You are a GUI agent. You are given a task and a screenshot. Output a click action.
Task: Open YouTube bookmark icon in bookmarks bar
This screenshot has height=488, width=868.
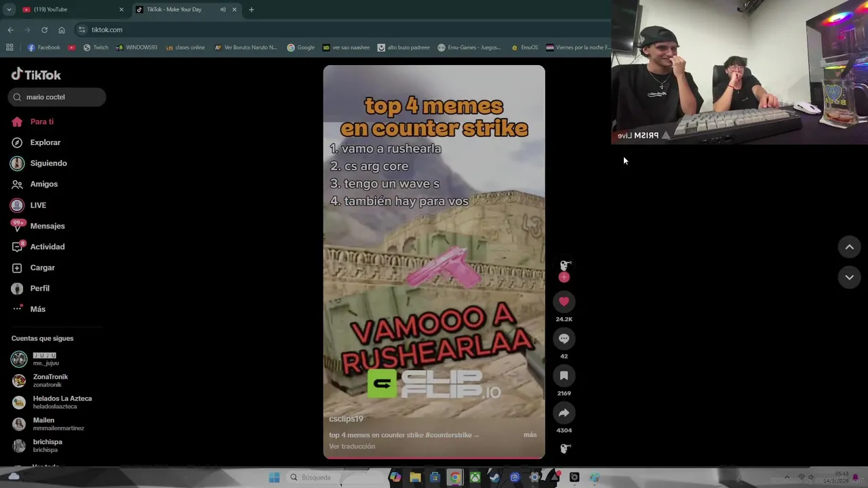pos(72,47)
